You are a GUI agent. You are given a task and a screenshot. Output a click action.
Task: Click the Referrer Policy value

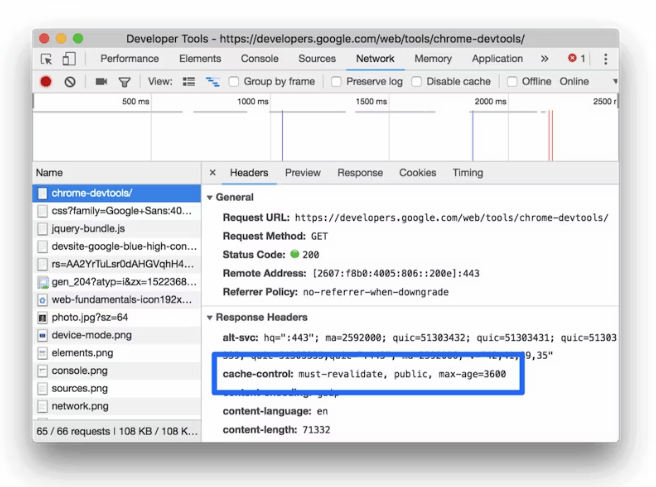click(x=376, y=292)
